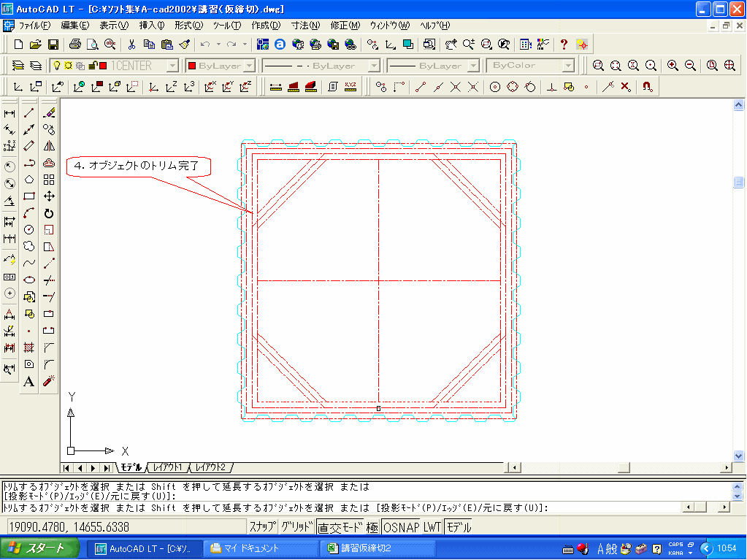The height and width of the screenshot is (560, 747).
Task: Open the Layer Properties Manager icon
Action: click(x=18, y=65)
